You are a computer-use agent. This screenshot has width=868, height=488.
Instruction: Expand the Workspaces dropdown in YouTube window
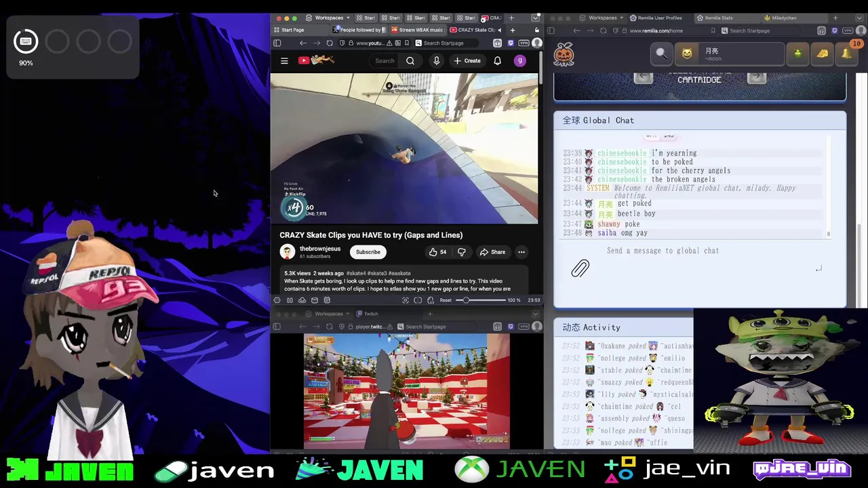pos(329,18)
